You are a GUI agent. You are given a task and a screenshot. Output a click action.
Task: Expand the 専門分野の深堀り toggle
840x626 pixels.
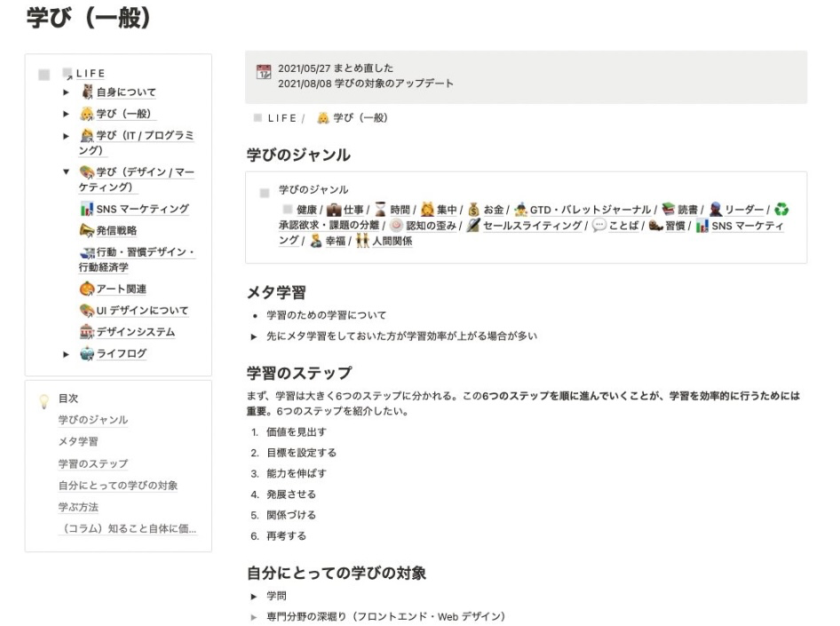[254, 617]
